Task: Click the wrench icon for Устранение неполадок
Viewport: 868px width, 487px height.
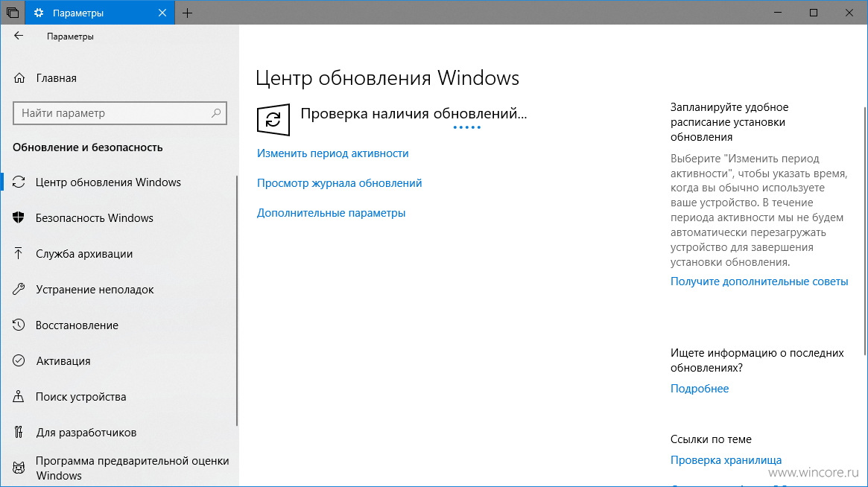Action: click(19, 289)
